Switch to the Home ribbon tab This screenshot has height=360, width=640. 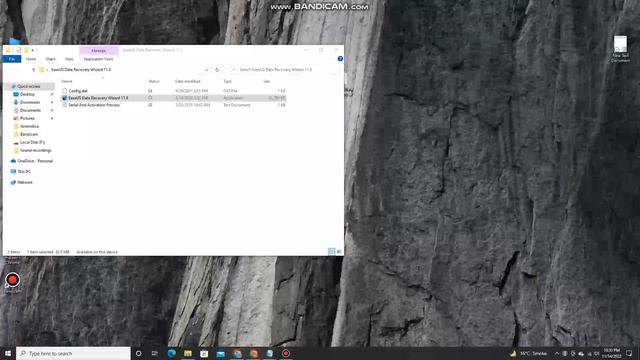tap(31, 59)
